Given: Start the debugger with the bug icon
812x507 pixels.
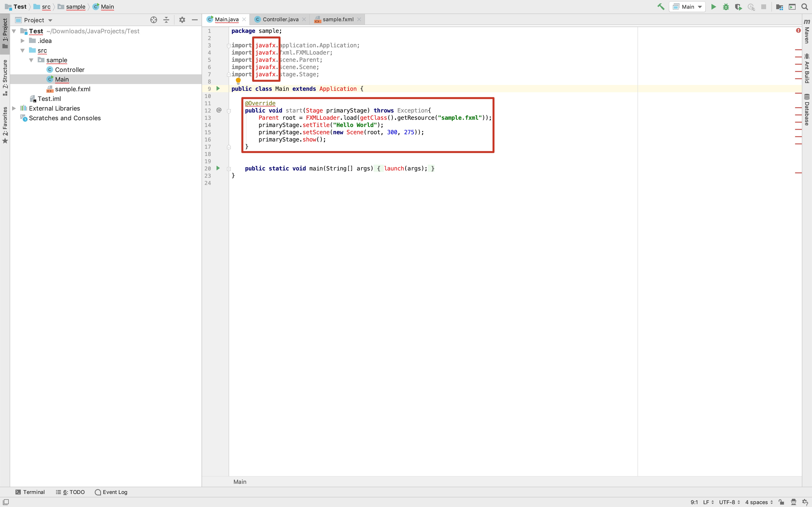Looking at the screenshot, I should point(726,7).
